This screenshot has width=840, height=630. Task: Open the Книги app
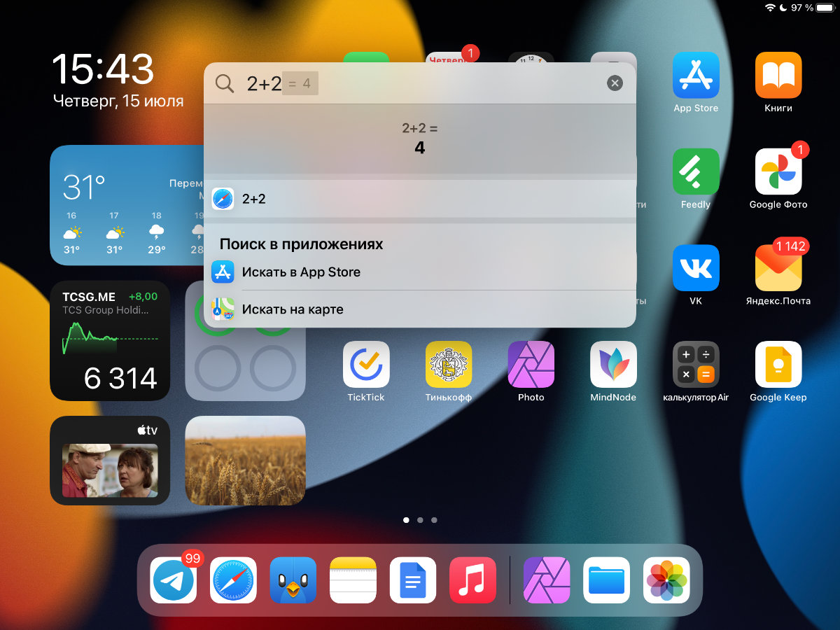click(x=778, y=75)
